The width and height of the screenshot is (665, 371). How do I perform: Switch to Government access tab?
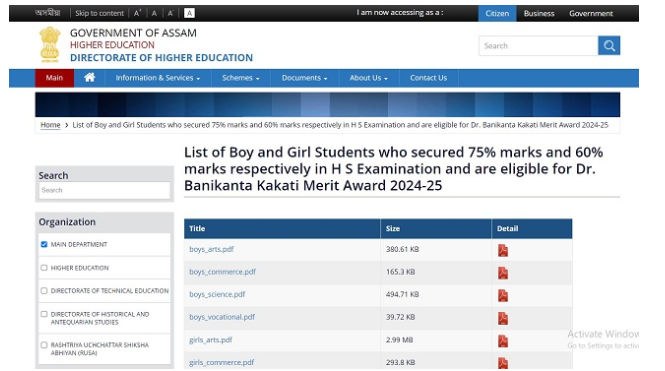click(591, 14)
